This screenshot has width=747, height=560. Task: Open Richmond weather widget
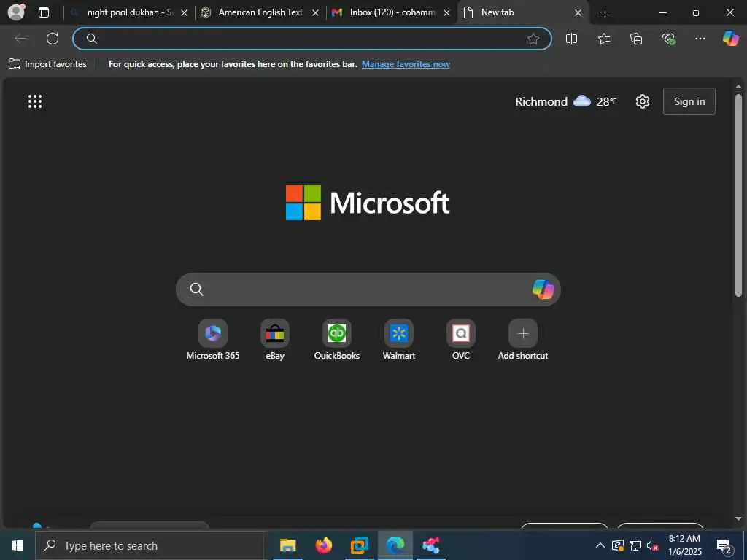coord(565,101)
